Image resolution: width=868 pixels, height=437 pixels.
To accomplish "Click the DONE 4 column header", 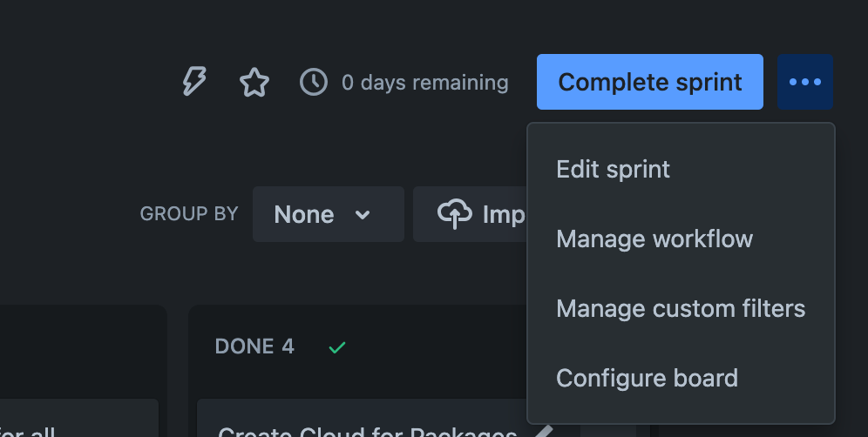I will 254,346.
